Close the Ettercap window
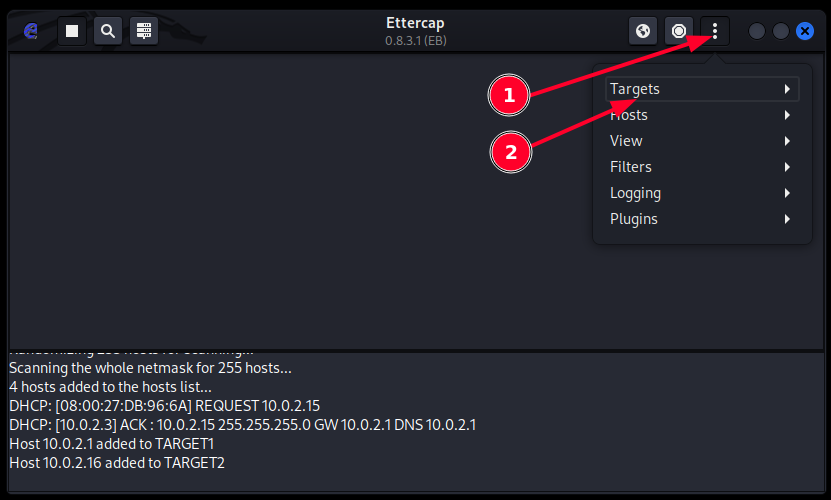831x500 pixels. [x=805, y=31]
